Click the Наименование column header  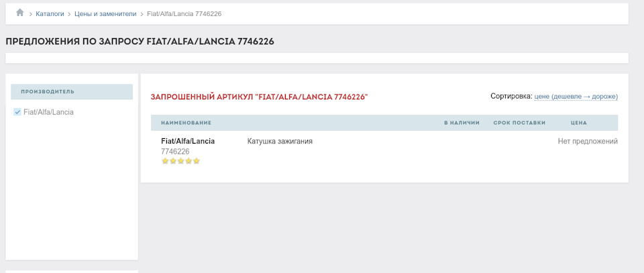(186, 123)
